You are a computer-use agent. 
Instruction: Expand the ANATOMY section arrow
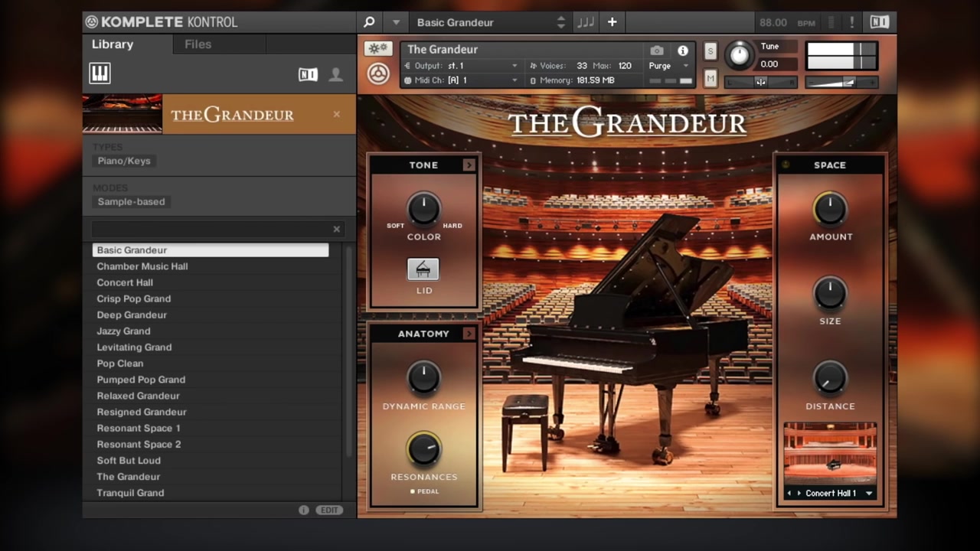[x=469, y=334]
